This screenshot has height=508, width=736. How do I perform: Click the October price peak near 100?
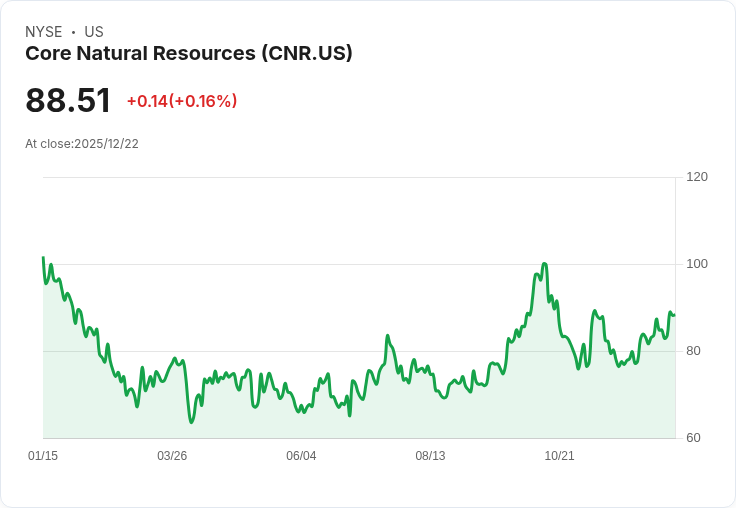tap(544, 264)
